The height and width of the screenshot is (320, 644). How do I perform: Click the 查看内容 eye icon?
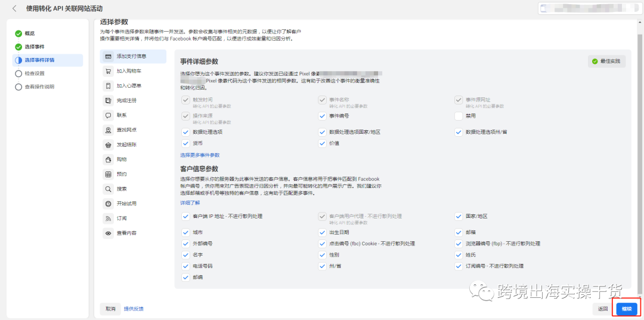point(109,233)
